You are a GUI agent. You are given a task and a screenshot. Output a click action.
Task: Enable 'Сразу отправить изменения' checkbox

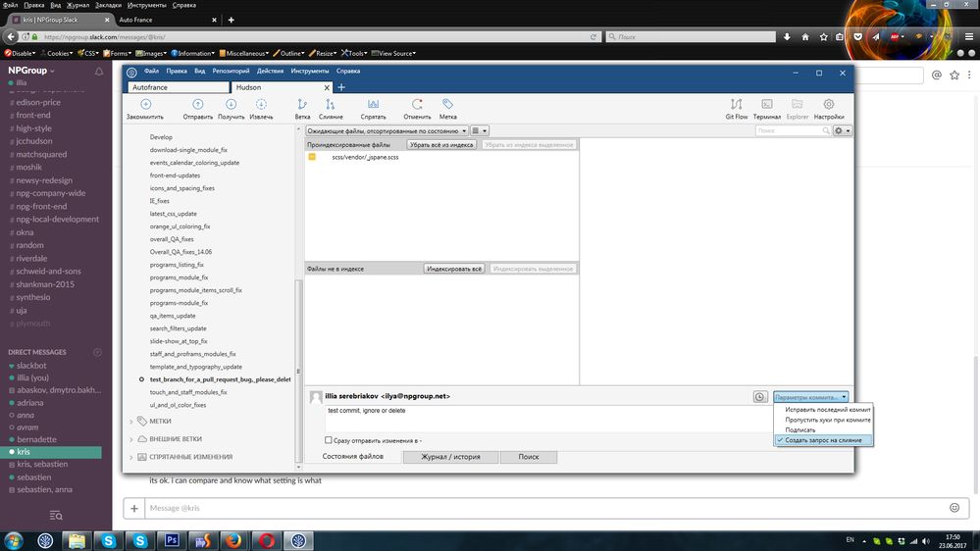coord(328,440)
